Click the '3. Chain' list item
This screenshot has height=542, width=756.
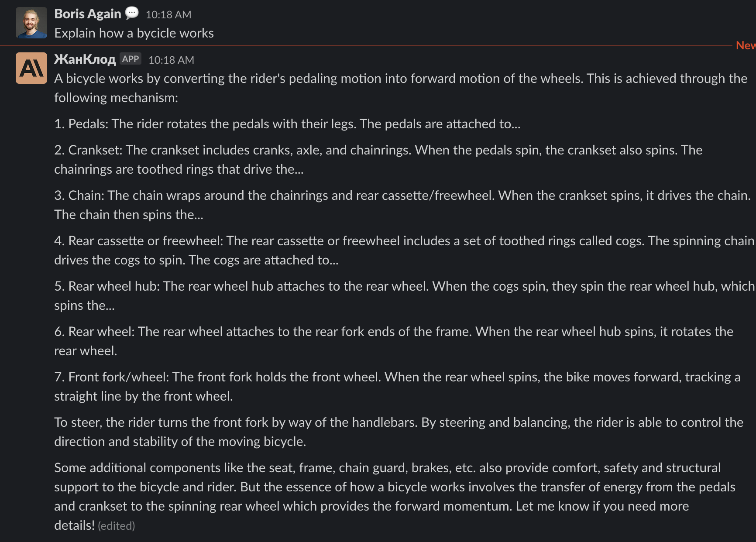[x=402, y=205]
